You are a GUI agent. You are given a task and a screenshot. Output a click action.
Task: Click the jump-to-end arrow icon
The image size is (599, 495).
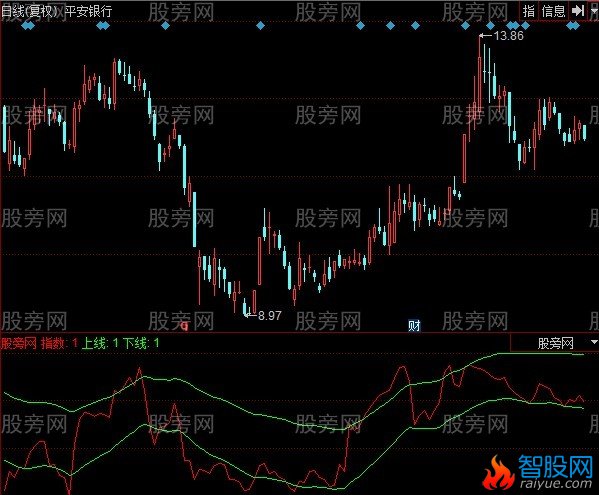coord(577,11)
